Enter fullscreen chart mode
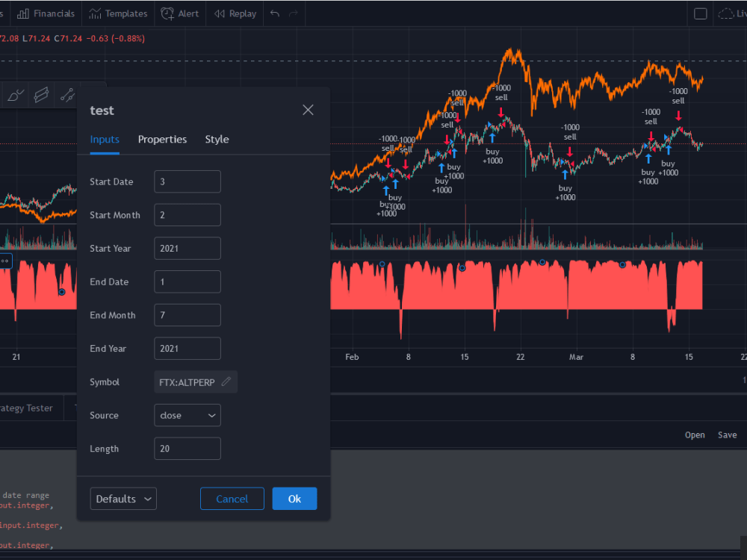 (x=701, y=13)
